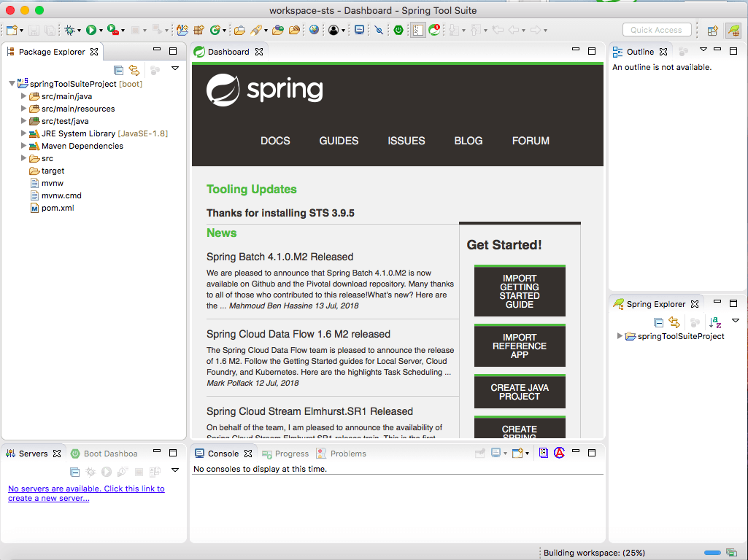Click the Display Selected Console monitor icon
The height and width of the screenshot is (560, 748).
[x=496, y=453]
